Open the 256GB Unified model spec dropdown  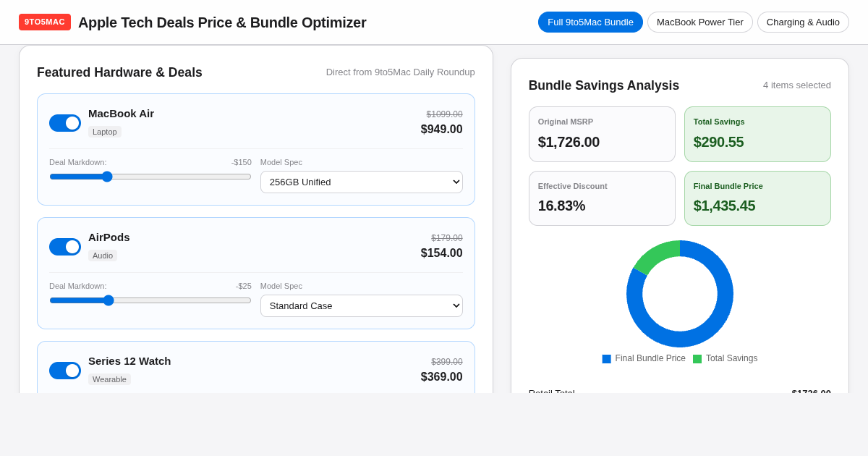tap(362, 182)
